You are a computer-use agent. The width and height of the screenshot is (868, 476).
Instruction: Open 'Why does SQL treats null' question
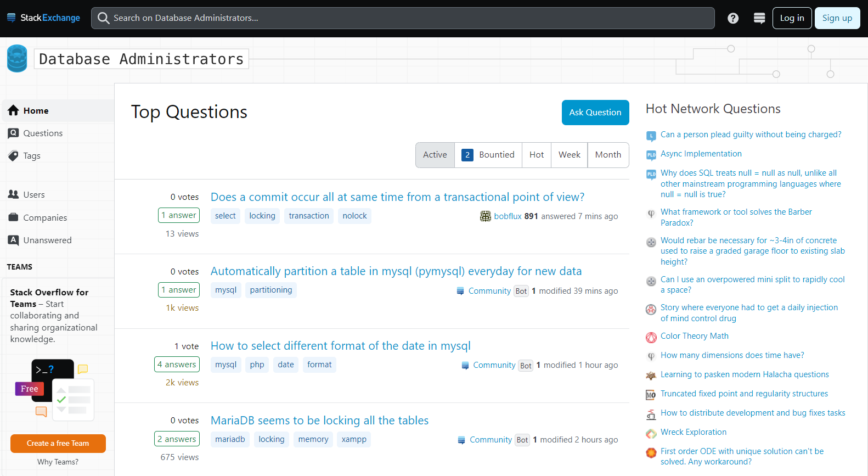coord(751,183)
